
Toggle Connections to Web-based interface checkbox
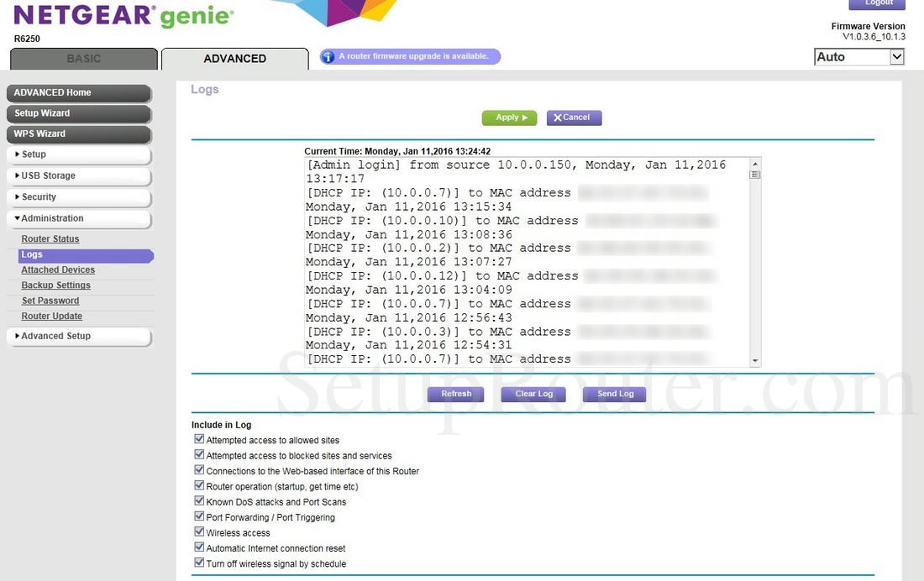point(199,469)
